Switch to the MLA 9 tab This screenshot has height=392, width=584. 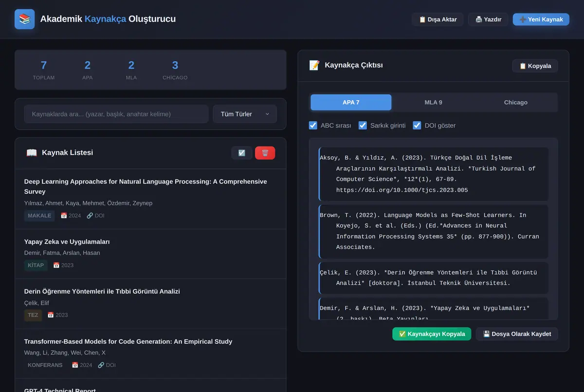433,103
